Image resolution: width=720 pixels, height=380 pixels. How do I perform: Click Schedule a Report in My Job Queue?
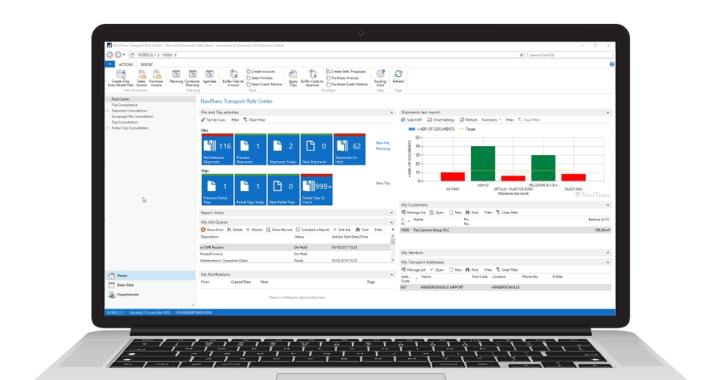(313, 229)
